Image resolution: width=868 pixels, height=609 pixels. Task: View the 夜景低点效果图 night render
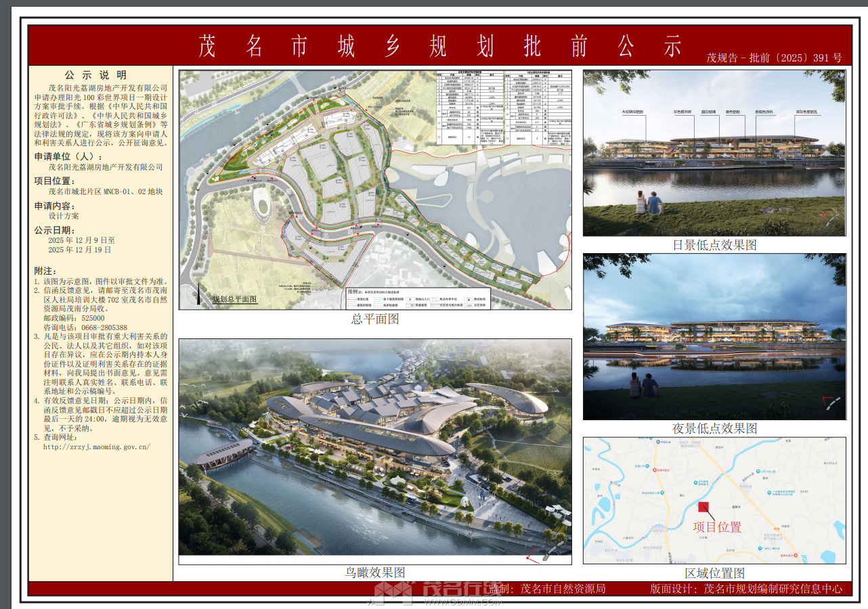pos(714,338)
